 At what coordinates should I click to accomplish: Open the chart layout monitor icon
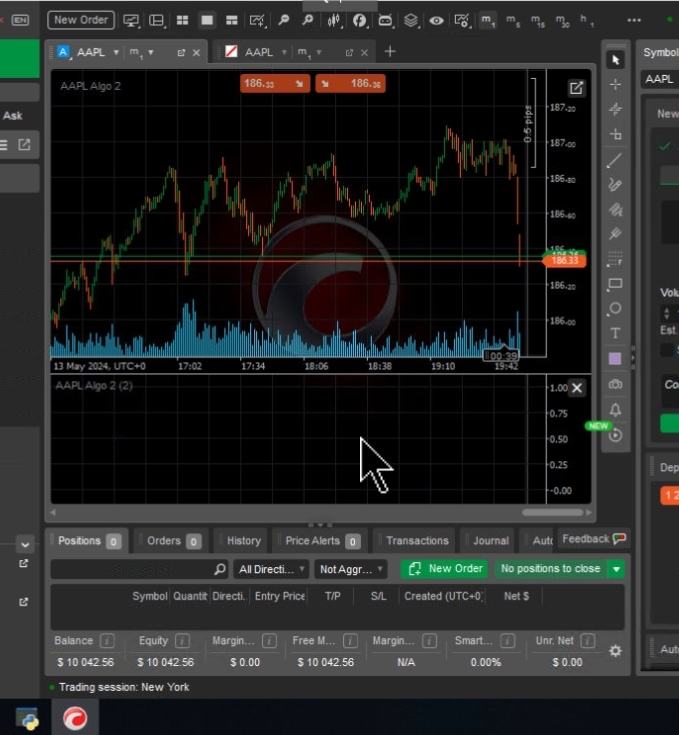[x=131, y=20]
